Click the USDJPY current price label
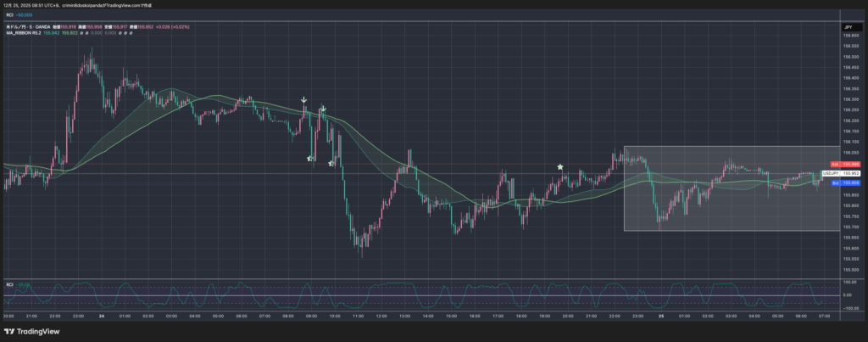 coord(850,173)
